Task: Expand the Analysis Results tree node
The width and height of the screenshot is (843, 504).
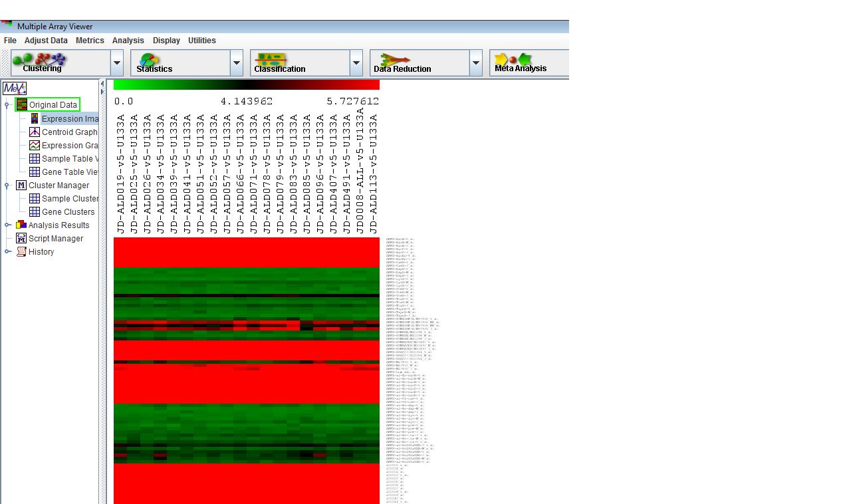Action: [x=7, y=225]
